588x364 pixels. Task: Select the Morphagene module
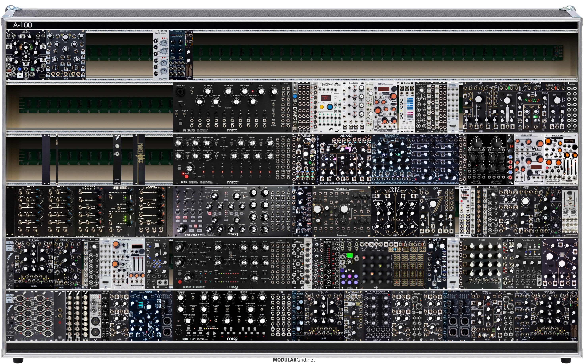26,55
